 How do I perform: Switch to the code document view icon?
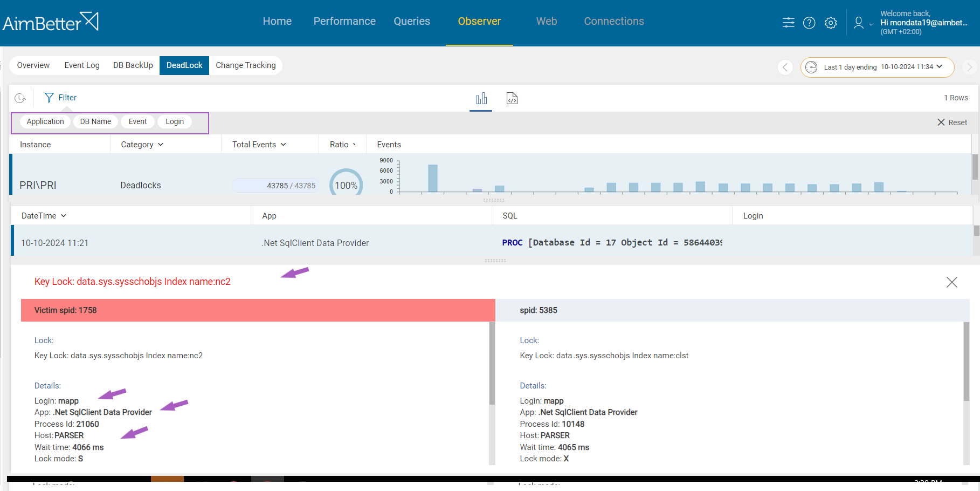click(x=512, y=98)
